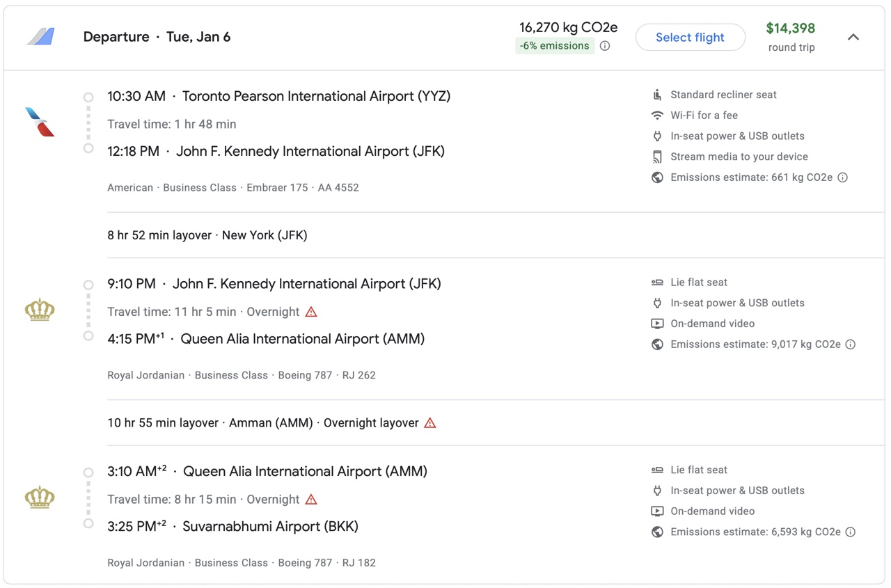The height and width of the screenshot is (588, 891).
Task: Collapse the flight details chevron
Action: (853, 38)
